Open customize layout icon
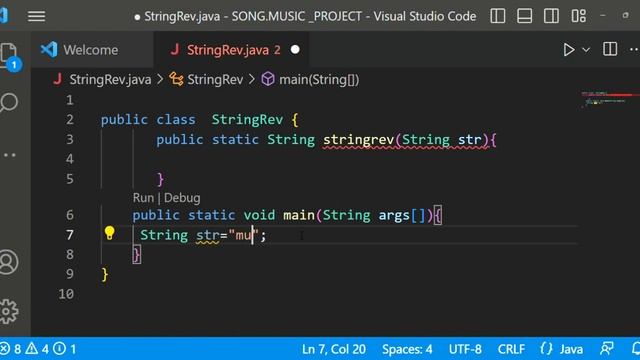This screenshot has width=640, height=360. tap(579, 16)
